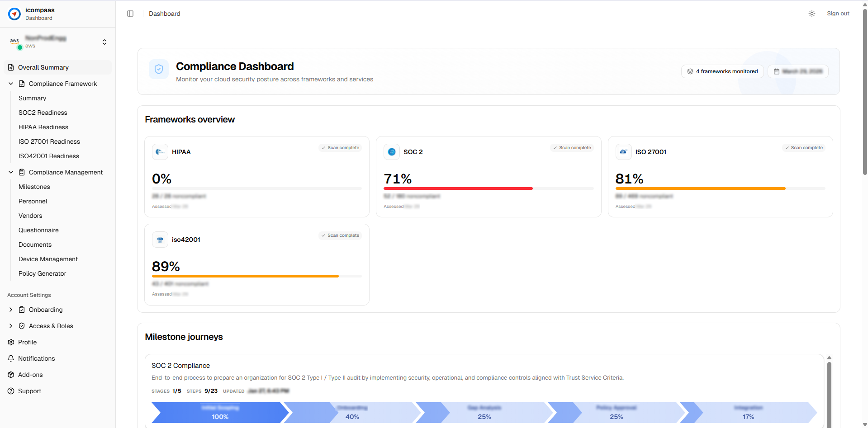Select the 100% Initial Scoping milestone stage
This screenshot has height=428, width=868.
220,413
